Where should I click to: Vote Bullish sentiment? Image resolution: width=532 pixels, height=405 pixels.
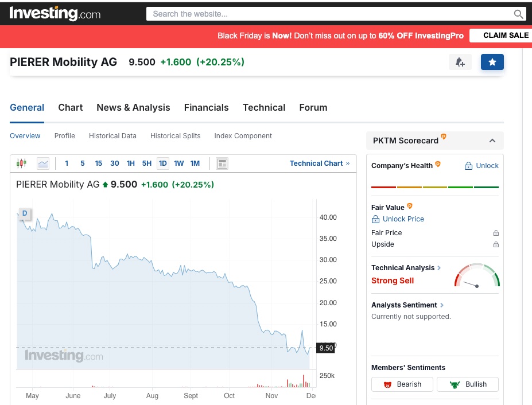click(468, 384)
